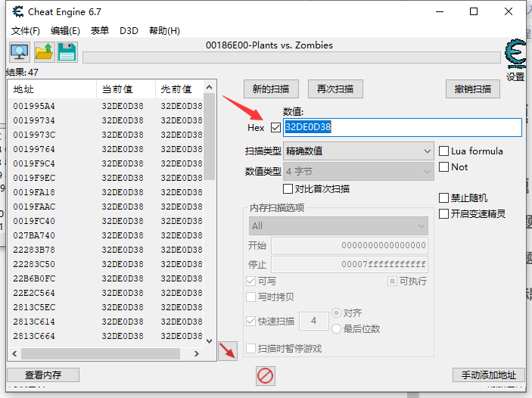Click the red no-entry clear list icon
Viewport: 532px width, 398px height.
click(266, 375)
